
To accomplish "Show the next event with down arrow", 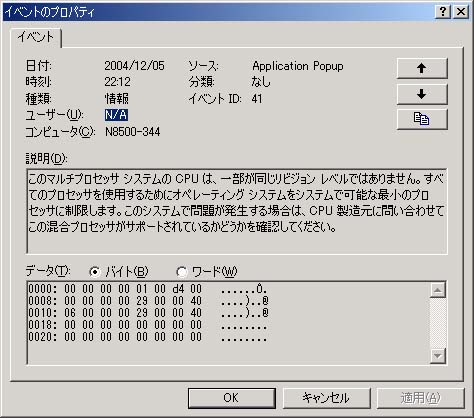I will (422, 94).
